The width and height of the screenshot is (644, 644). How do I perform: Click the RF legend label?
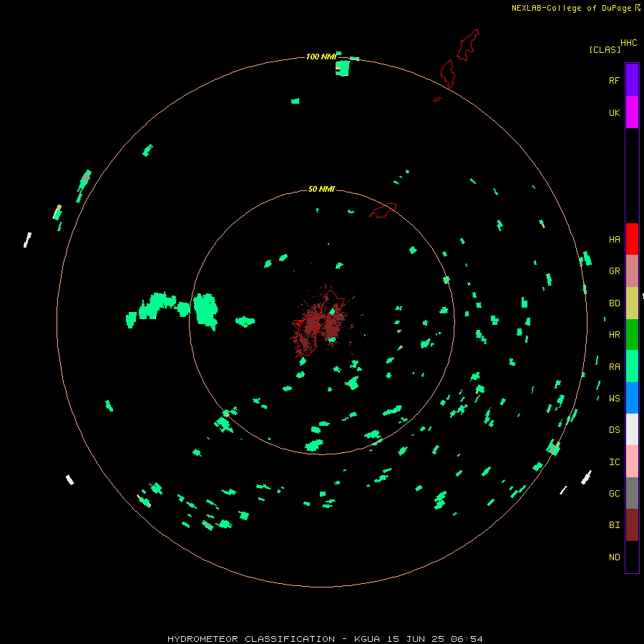[614, 80]
